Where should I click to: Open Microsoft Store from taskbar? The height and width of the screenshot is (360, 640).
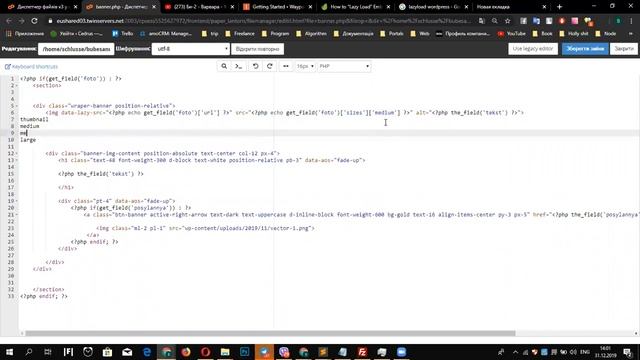[107, 352]
